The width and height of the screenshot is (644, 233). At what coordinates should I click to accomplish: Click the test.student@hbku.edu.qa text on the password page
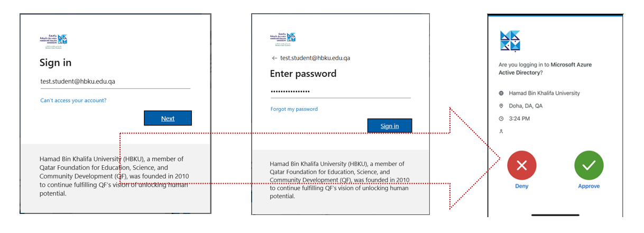click(x=315, y=58)
